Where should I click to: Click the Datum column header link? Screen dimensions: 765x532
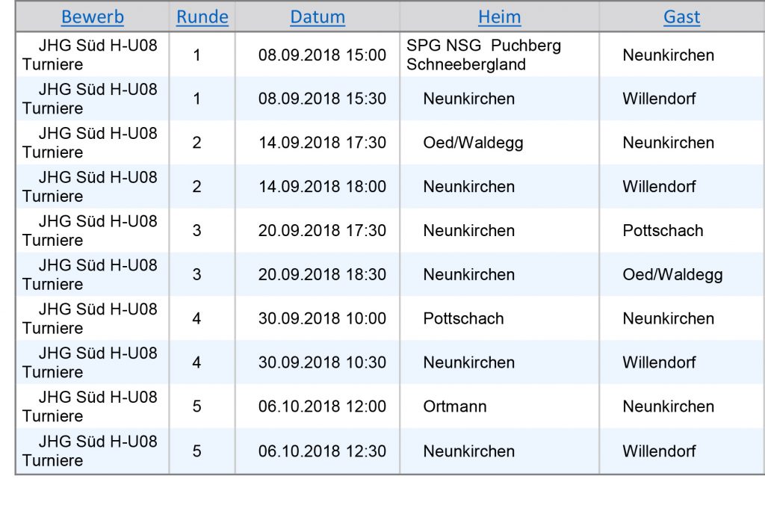pos(317,17)
